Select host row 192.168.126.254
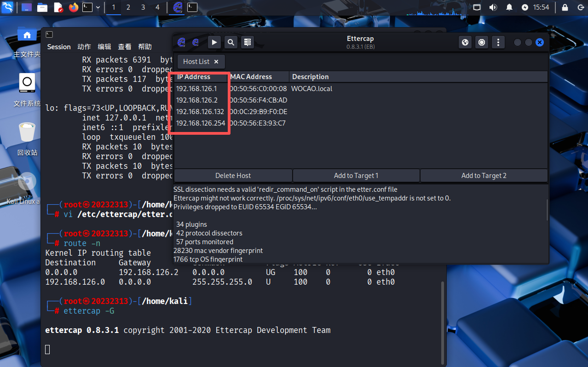This screenshot has height=367, width=588. [x=361, y=123]
